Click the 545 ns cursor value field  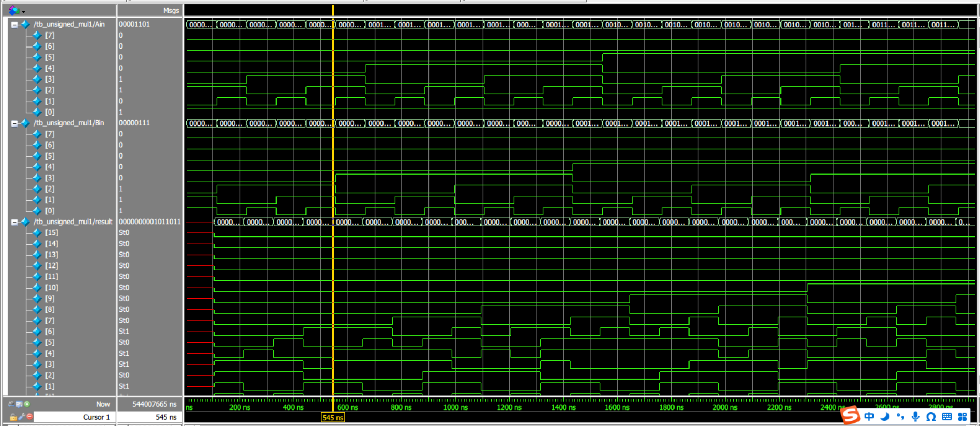(150, 417)
